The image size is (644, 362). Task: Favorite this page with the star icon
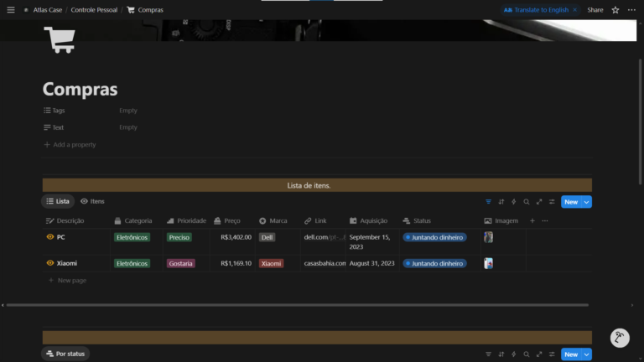(x=615, y=10)
